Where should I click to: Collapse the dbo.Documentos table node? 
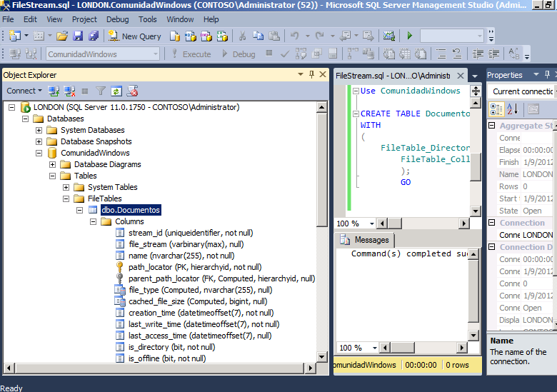[79, 210]
